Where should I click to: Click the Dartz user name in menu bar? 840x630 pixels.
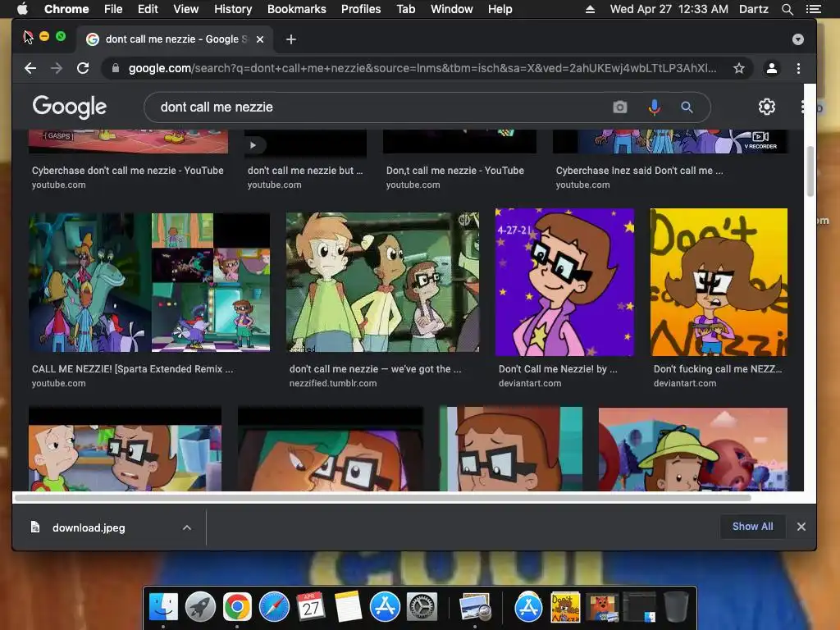(x=754, y=8)
